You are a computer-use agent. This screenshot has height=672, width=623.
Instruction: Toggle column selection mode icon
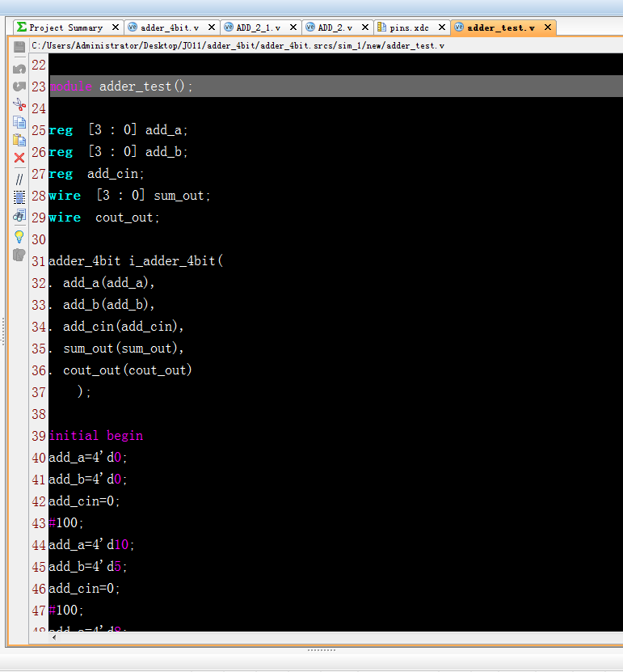click(x=19, y=197)
